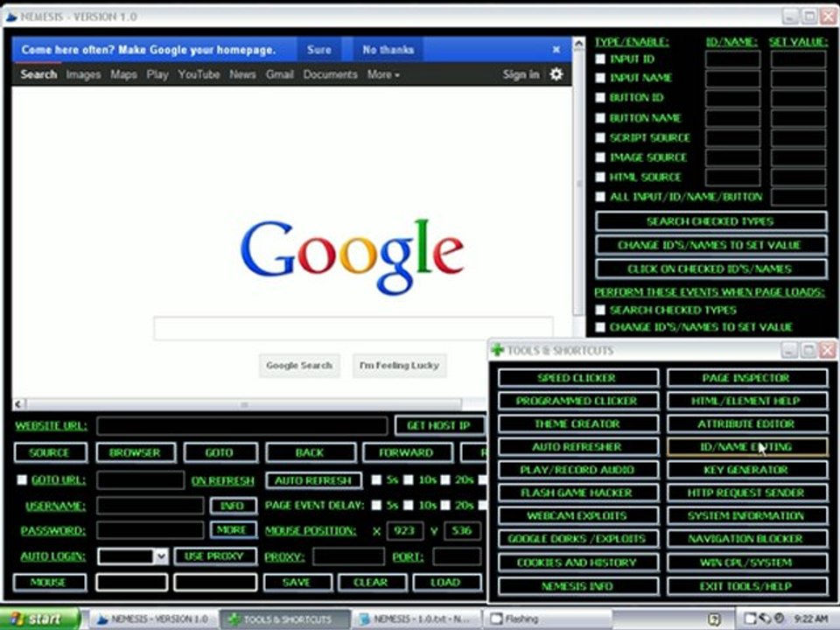This screenshot has width=840, height=630.
Task: Toggle the Image Source checkbox
Action: click(x=600, y=157)
